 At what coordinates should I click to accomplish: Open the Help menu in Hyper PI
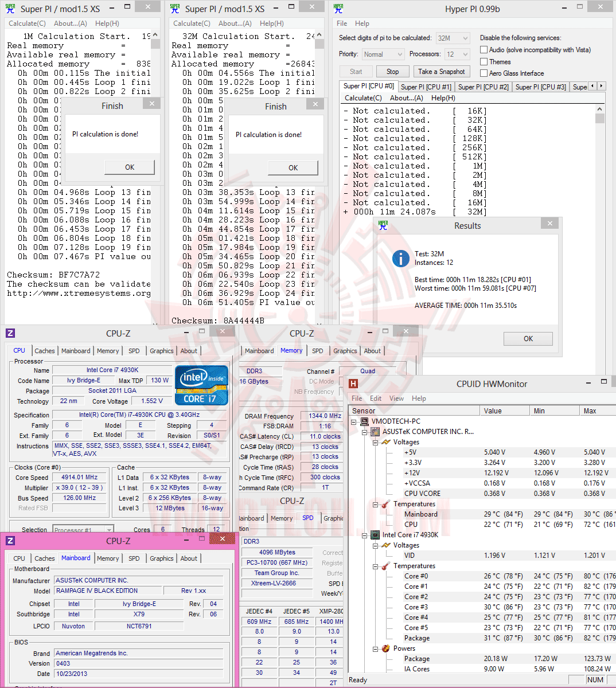(x=362, y=24)
